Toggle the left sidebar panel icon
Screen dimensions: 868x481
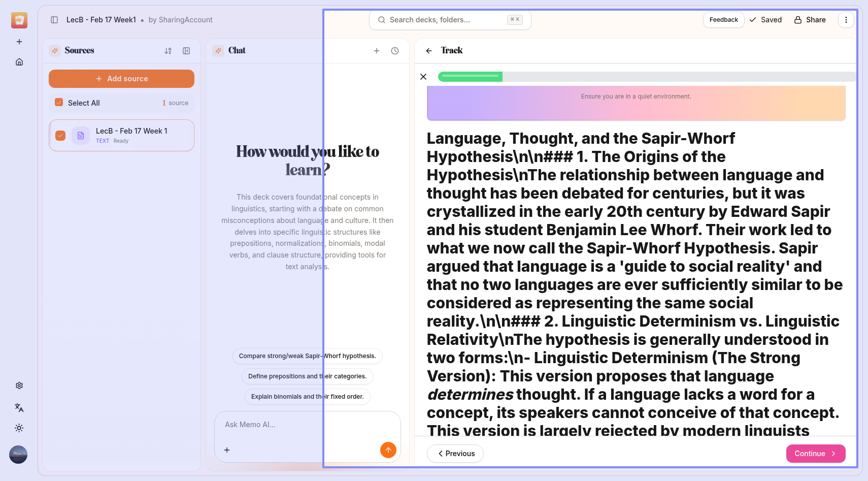[x=54, y=20]
